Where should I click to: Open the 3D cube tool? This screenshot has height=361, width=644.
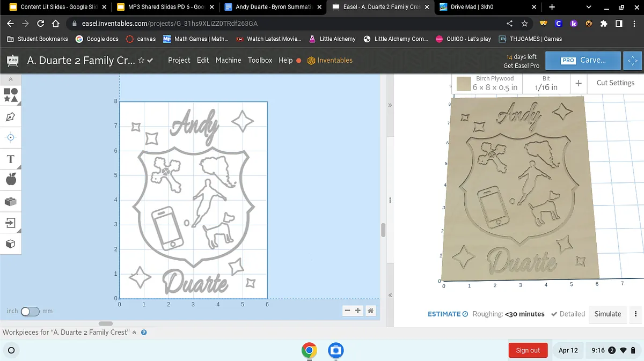click(11, 244)
